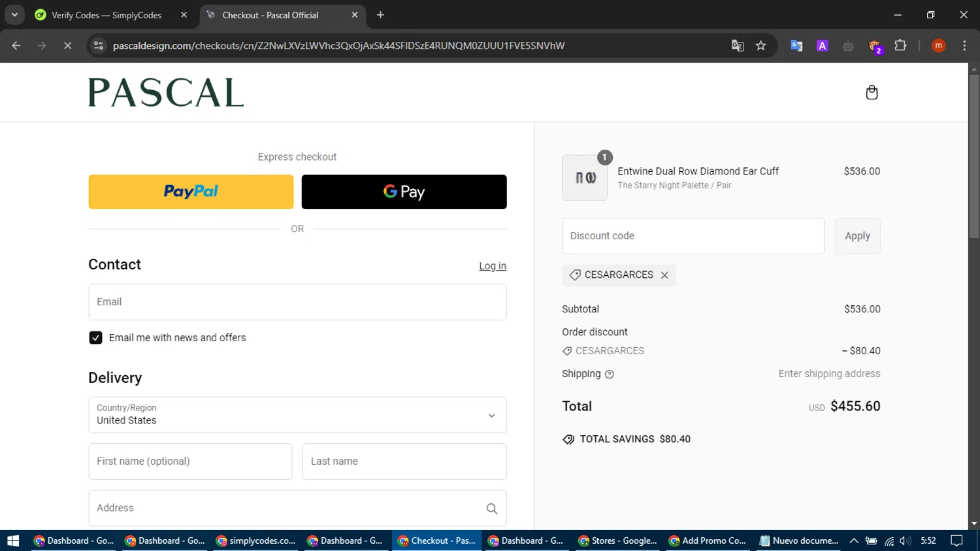The image size is (980, 551).
Task: Click the browser address bar URL
Action: [x=338, y=46]
